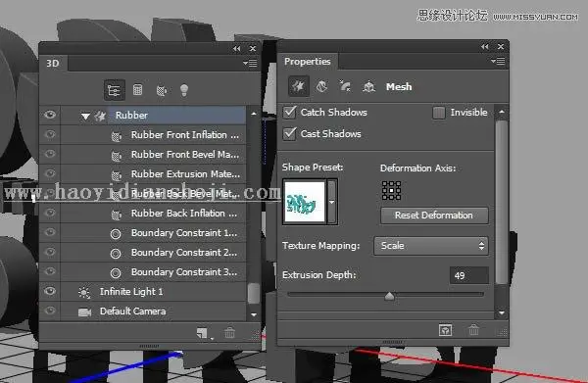
Task: Open the Deform properties icon
Action: point(321,86)
